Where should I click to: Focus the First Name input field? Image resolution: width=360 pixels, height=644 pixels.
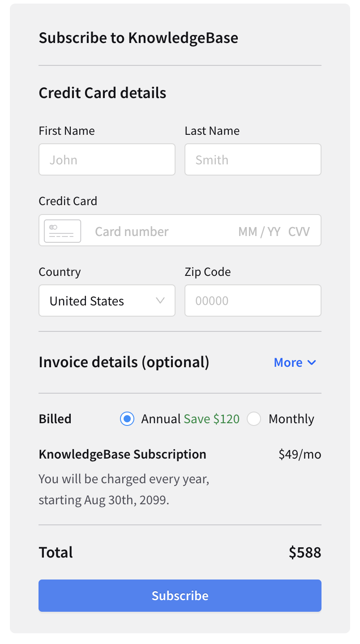(x=107, y=159)
